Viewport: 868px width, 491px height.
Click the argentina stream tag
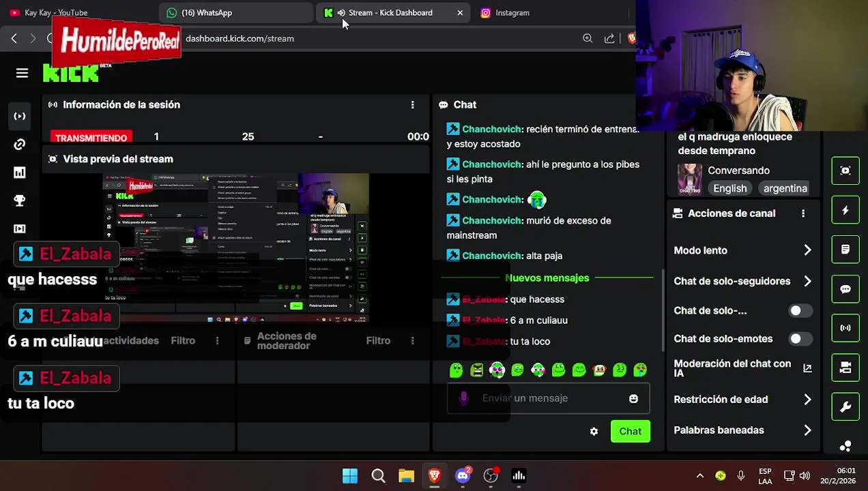click(785, 188)
